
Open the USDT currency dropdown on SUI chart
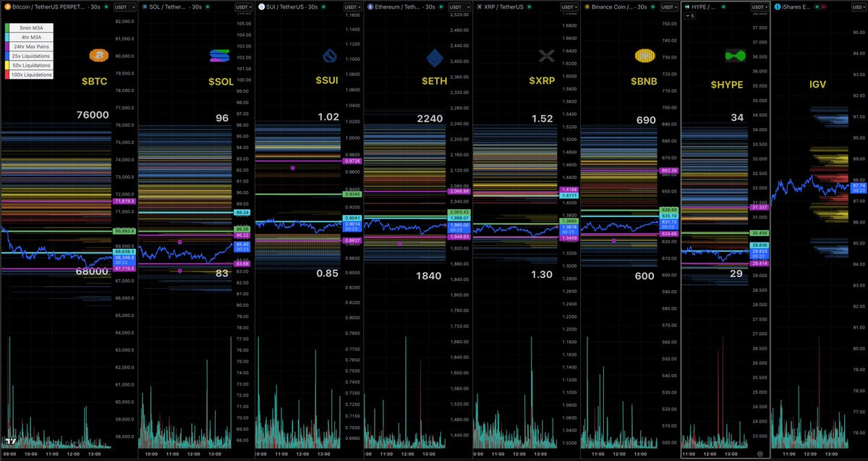point(352,7)
